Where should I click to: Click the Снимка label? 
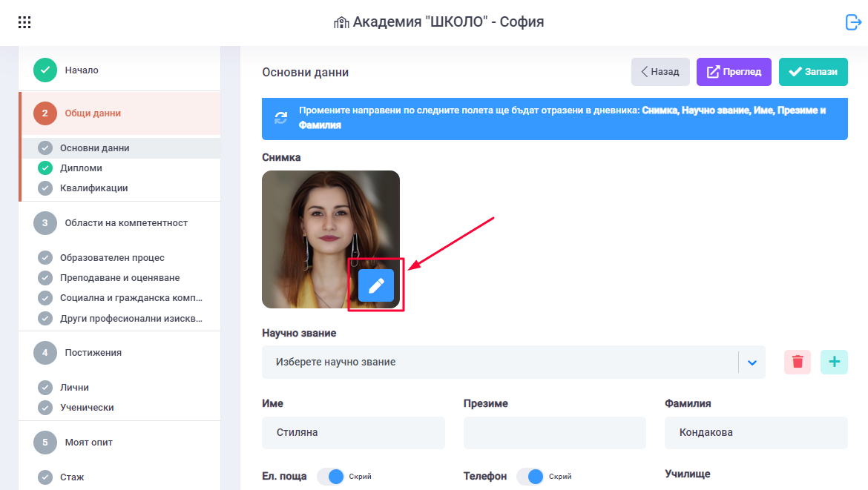point(281,158)
